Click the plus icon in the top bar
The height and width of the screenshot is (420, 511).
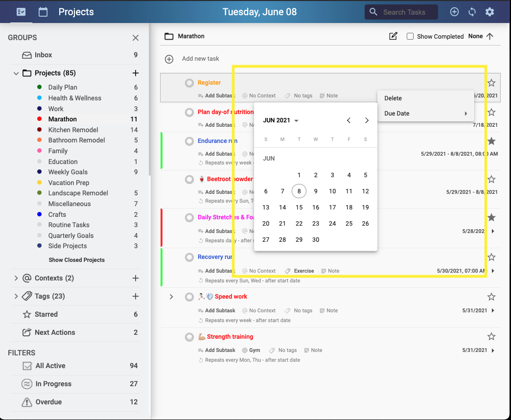coord(454,12)
